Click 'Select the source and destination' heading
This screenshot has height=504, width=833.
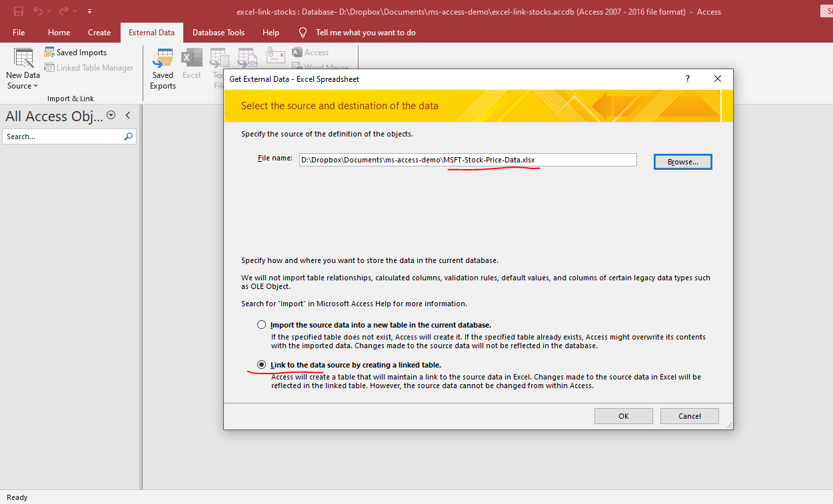point(340,106)
